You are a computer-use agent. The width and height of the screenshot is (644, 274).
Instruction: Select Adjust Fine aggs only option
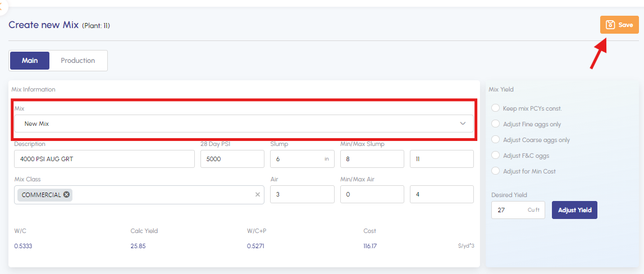pyautogui.click(x=495, y=124)
